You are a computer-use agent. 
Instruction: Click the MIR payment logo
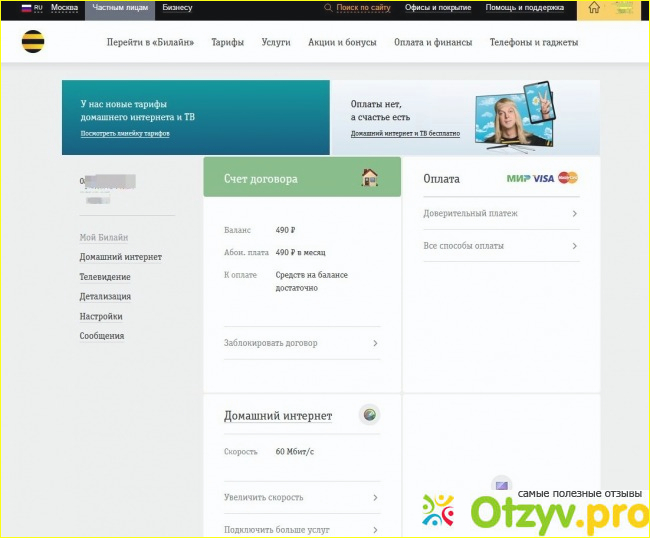518,178
